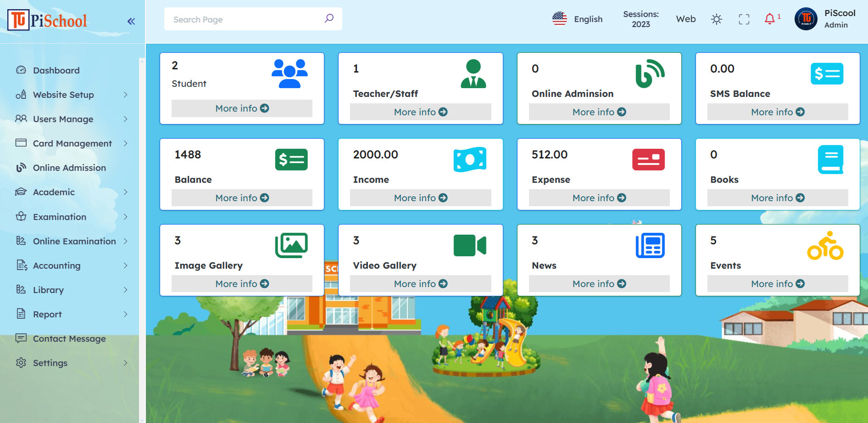Image resolution: width=868 pixels, height=423 pixels.
Task: Click More info on Income card
Action: click(420, 198)
